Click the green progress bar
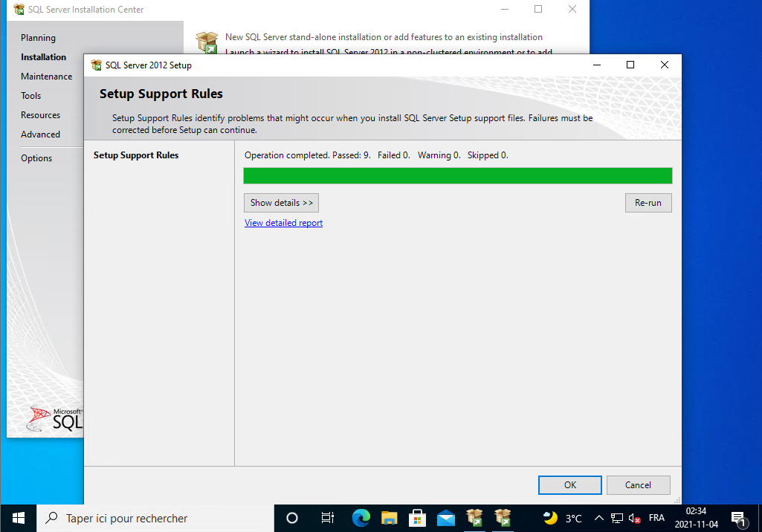 coord(457,175)
